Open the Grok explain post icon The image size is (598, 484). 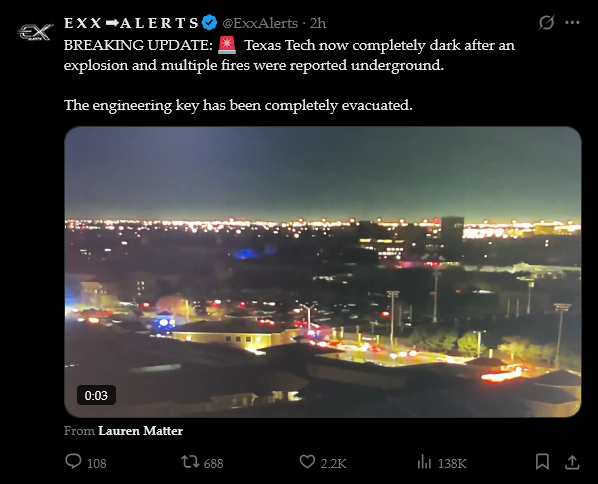[x=546, y=23]
